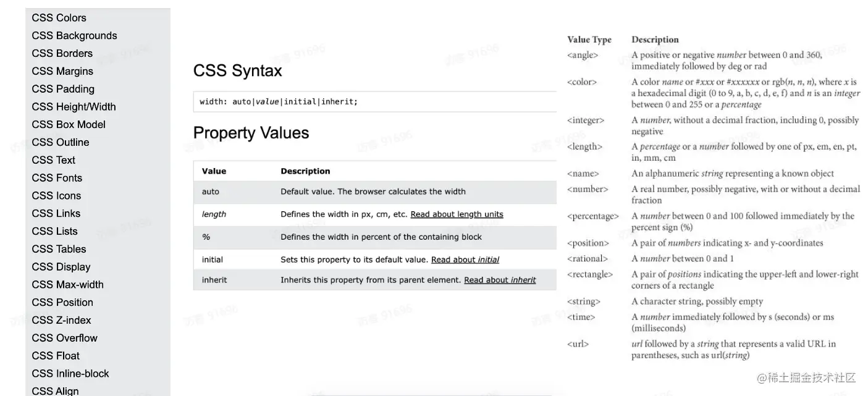Click the '<url>' value type
868x396 pixels.
[578, 343]
